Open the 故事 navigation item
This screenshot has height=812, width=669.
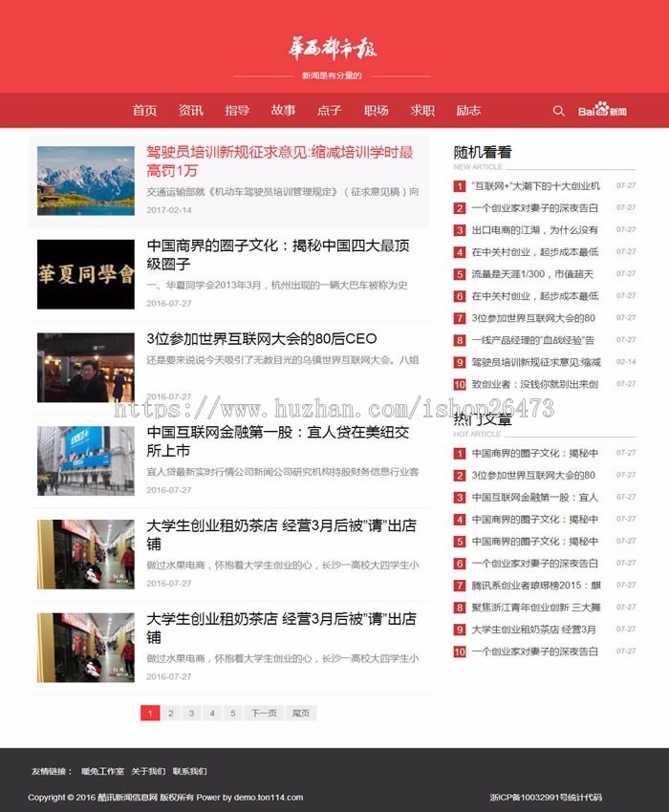click(284, 110)
